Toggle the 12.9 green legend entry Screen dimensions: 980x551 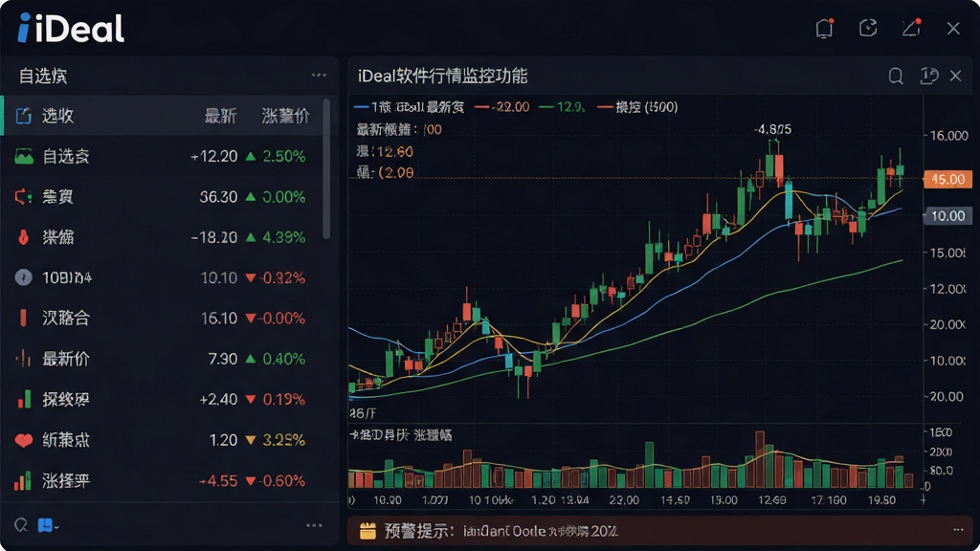(x=563, y=107)
